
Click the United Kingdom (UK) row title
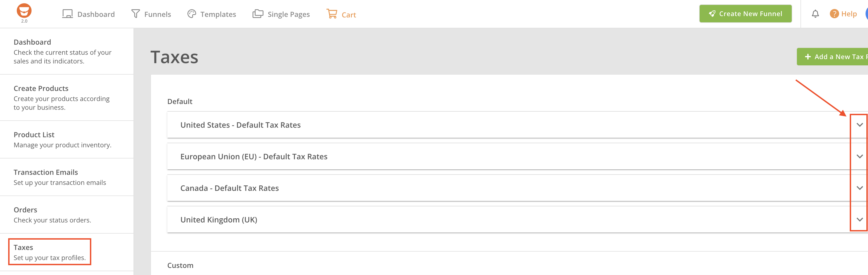219,220
